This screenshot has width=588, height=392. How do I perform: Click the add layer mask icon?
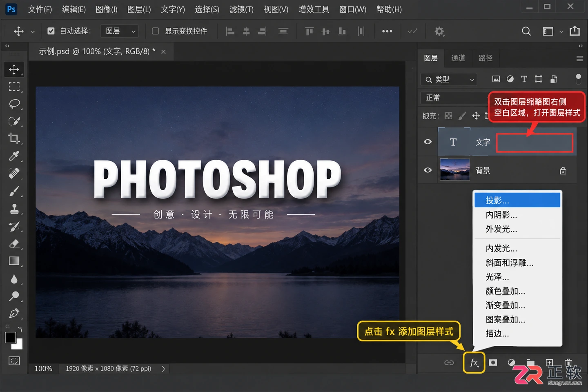point(493,363)
